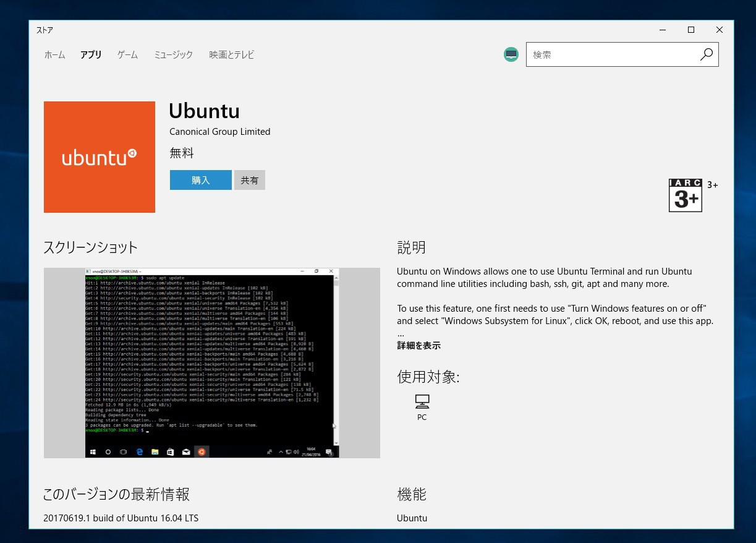This screenshot has height=543, width=756.
Task: Click the magnifying glass search icon
Action: tap(707, 54)
